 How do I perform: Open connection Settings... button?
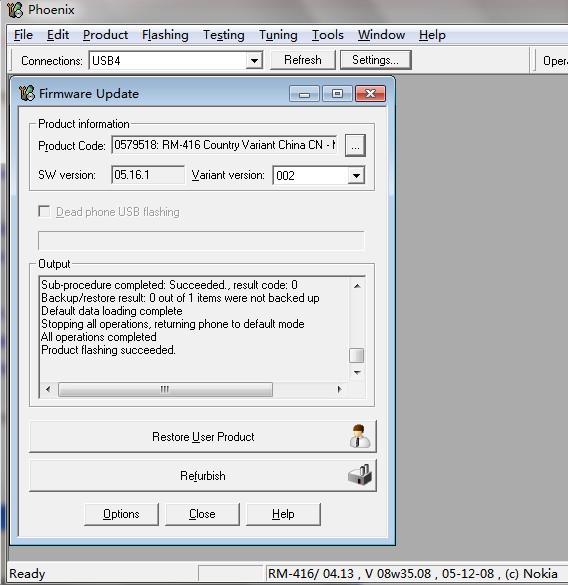pyautogui.click(x=375, y=60)
